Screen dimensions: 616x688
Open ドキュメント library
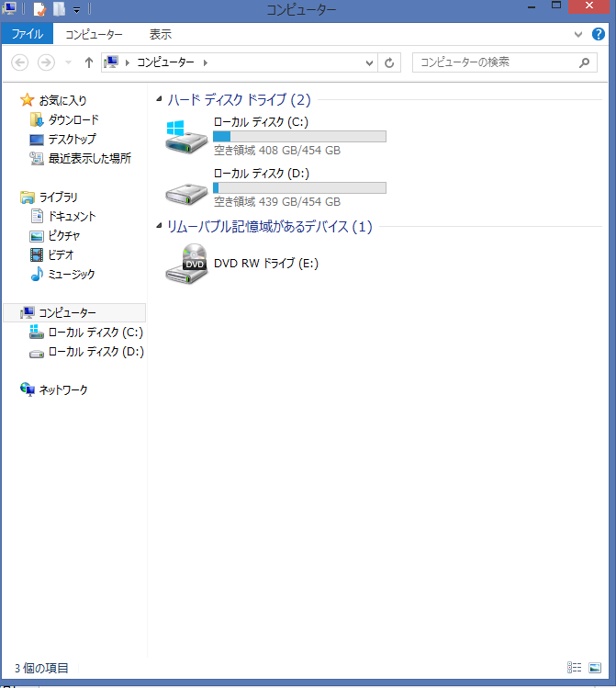[x=72, y=216]
